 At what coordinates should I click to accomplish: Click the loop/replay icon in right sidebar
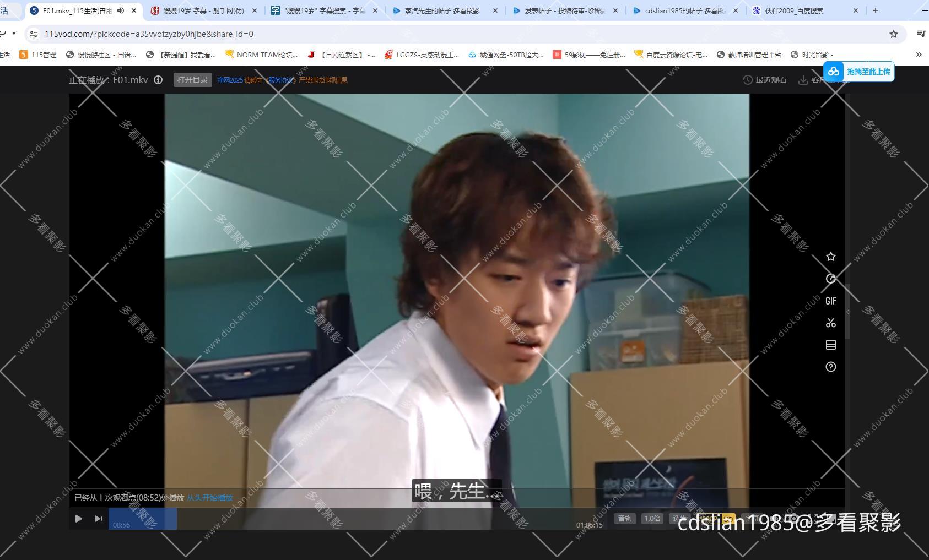click(x=831, y=279)
